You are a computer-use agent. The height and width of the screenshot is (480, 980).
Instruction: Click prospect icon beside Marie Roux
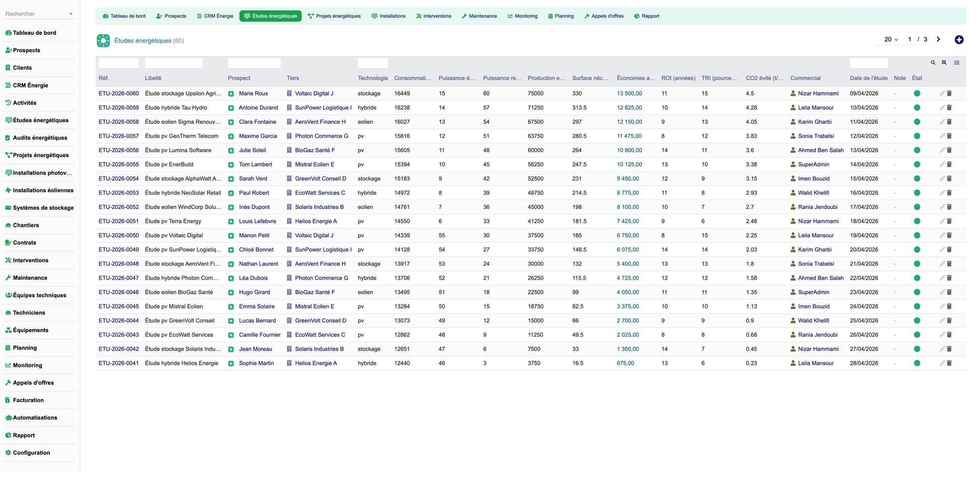(x=231, y=94)
